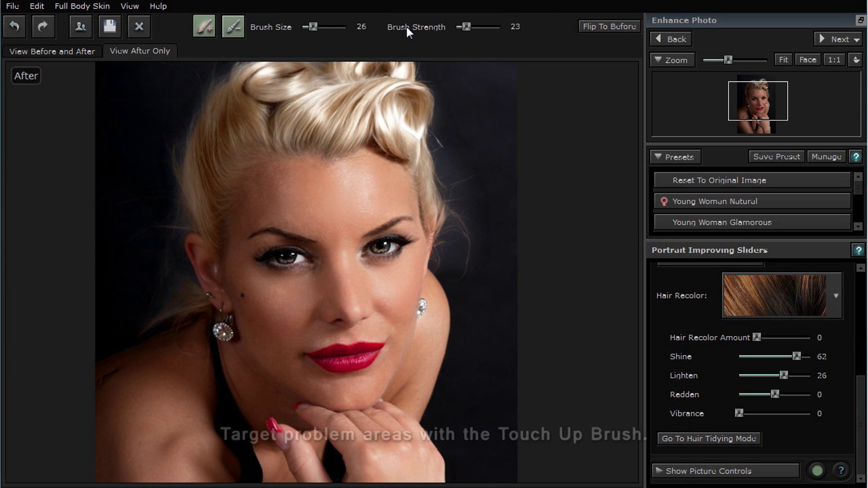Click the Shine slider handle
Viewport: 868px width, 488px height.
[x=796, y=356]
